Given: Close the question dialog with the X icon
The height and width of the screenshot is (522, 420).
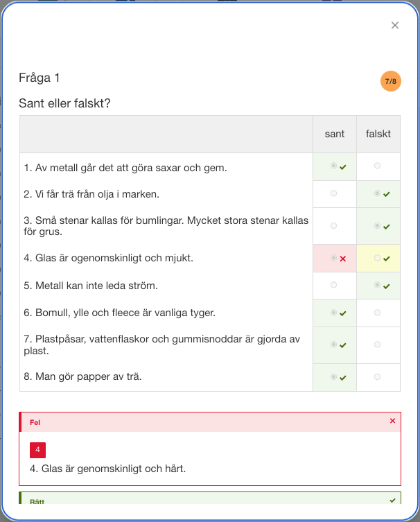Looking at the screenshot, I should click(x=395, y=25).
